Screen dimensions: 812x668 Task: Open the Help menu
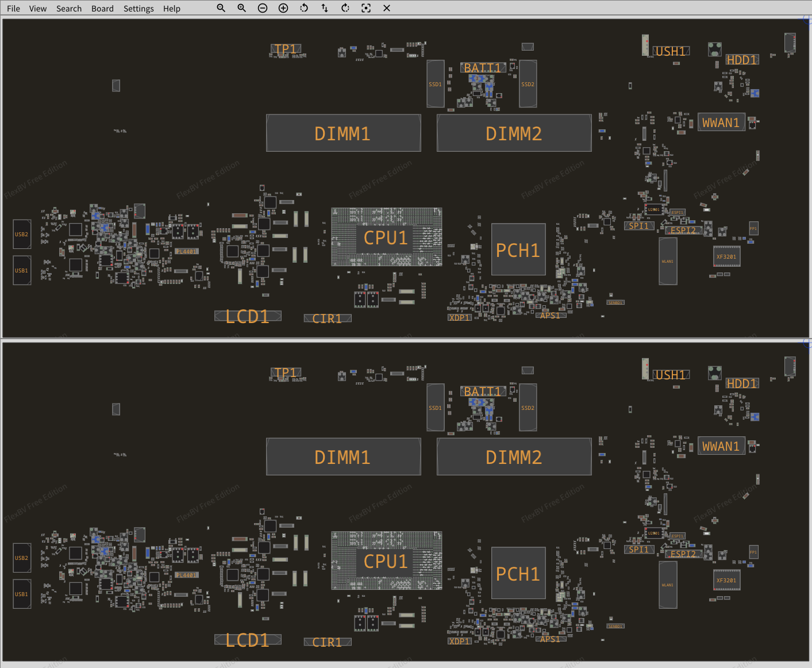coord(171,9)
